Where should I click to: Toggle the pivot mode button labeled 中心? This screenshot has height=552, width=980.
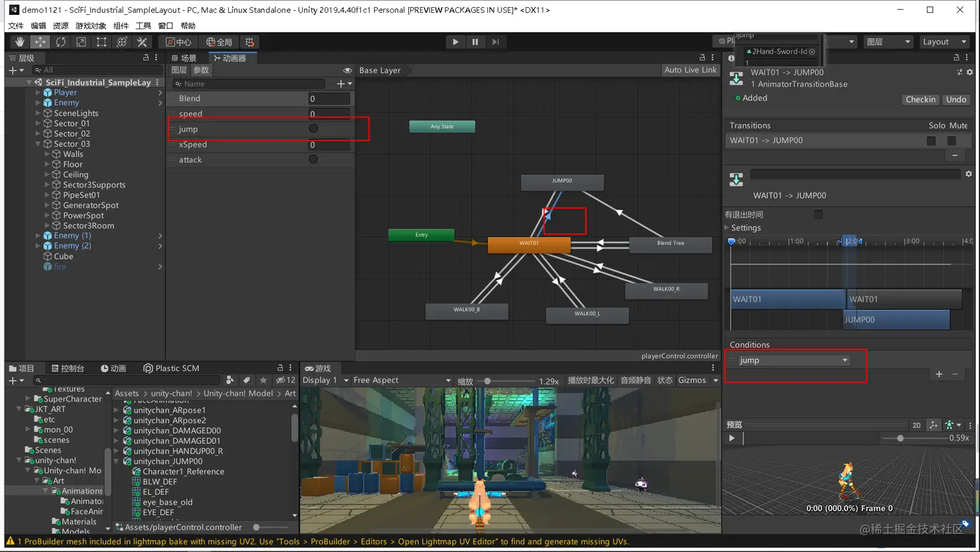pos(178,42)
